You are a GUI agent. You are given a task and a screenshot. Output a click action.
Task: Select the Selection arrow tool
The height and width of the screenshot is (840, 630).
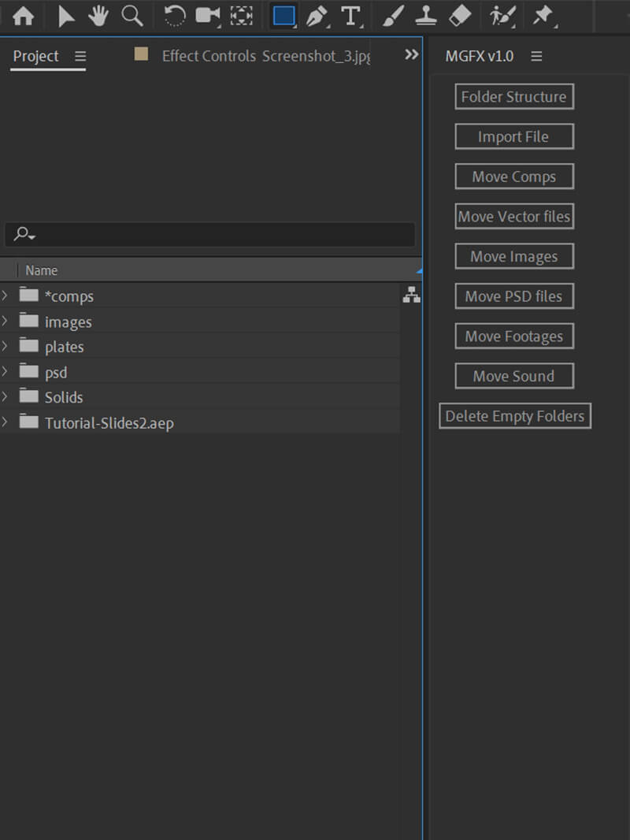click(x=67, y=16)
